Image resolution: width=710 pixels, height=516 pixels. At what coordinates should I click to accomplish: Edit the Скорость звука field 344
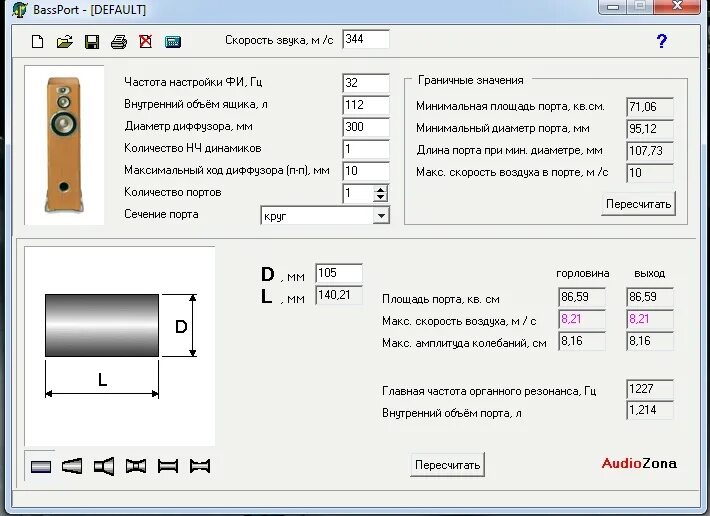pos(366,39)
